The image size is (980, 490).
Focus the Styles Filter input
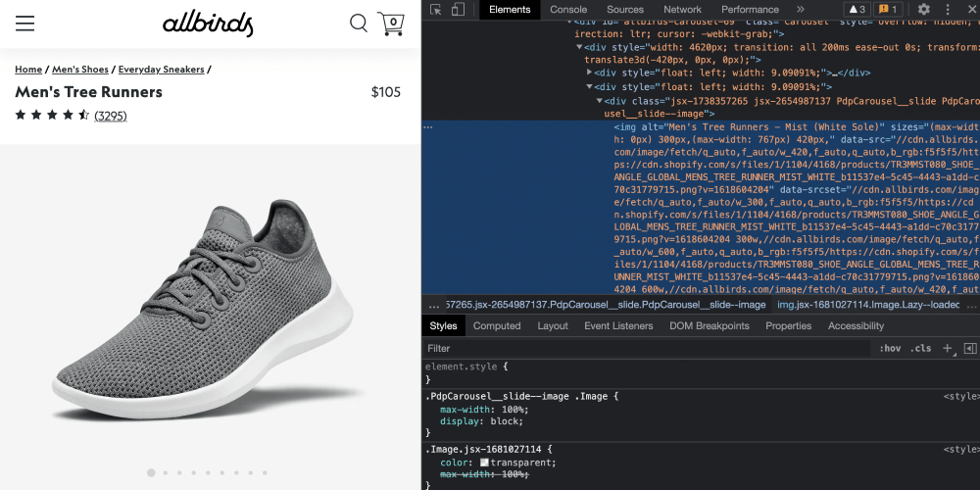click(x=647, y=348)
